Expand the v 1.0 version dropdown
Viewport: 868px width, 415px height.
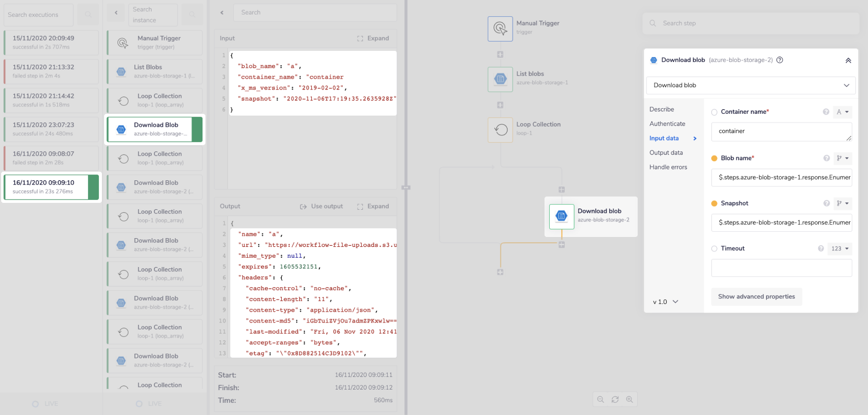coord(665,301)
